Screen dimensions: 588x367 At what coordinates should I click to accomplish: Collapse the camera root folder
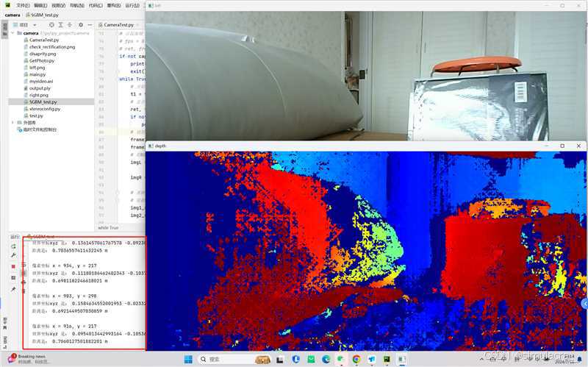(13, 33)
